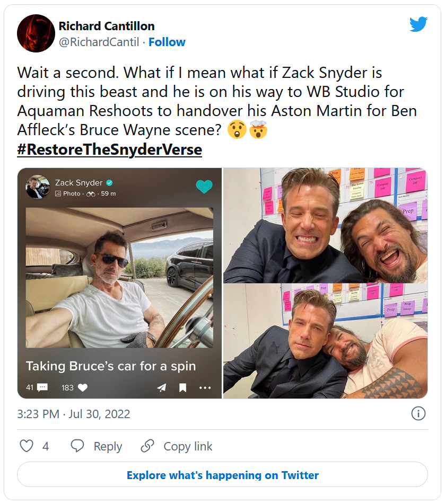
Task: Toggle the bookmark icon in the Vero post
Action: [182, 388]
